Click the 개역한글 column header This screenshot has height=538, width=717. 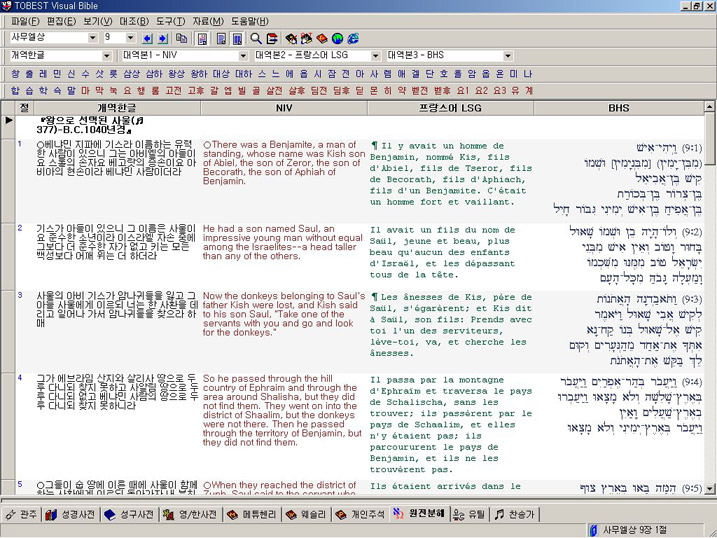tap(116, 108)
